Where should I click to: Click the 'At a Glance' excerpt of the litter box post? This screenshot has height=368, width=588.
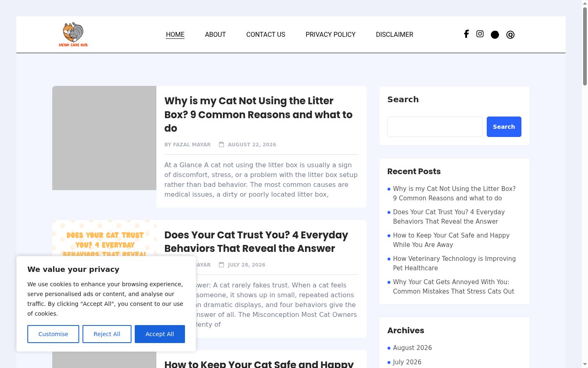click(261, 180)
